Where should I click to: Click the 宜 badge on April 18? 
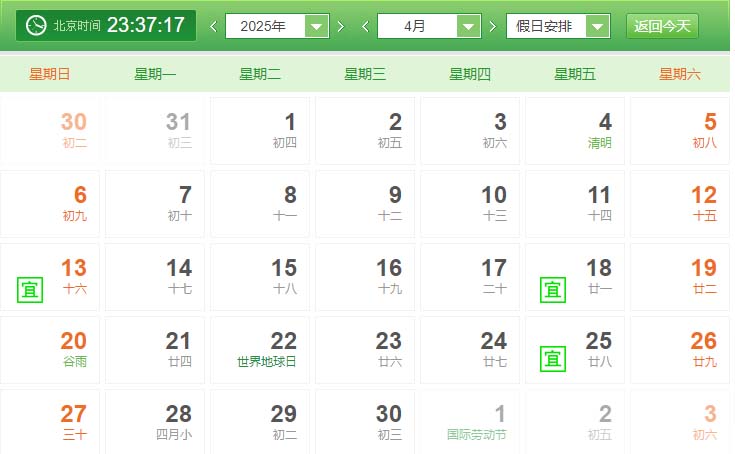click(x=552, y=290)
